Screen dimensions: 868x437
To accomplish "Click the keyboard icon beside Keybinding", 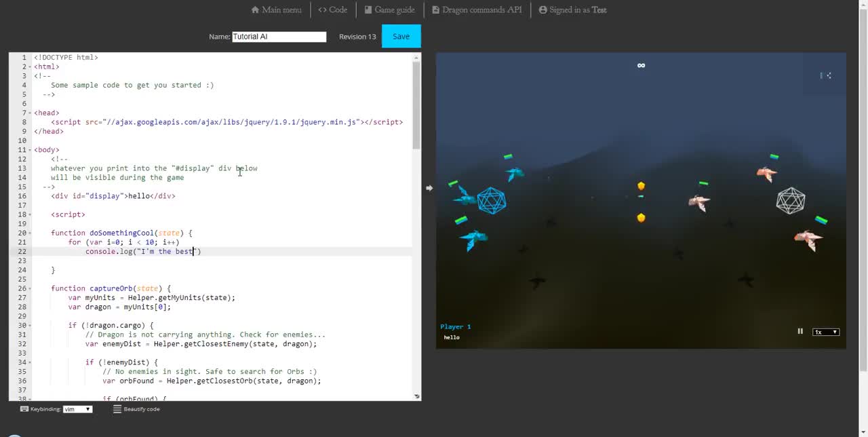I will [x=24, y=408].
